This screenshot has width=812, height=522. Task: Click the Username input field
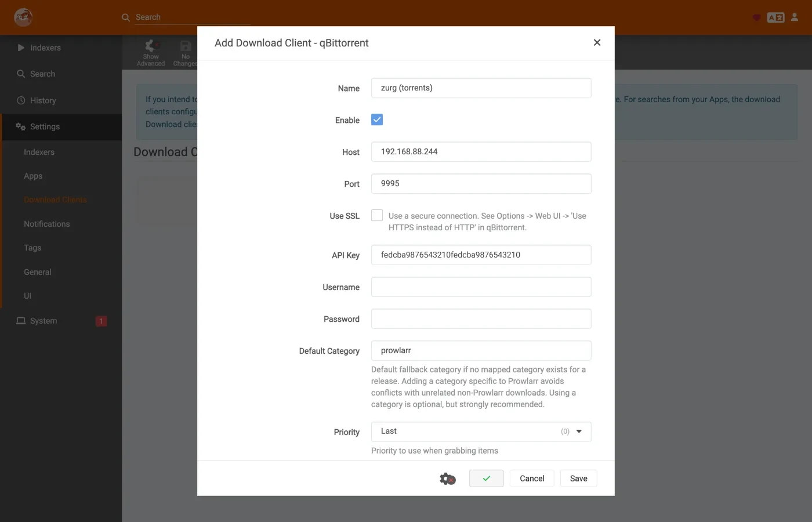point(481,287)
